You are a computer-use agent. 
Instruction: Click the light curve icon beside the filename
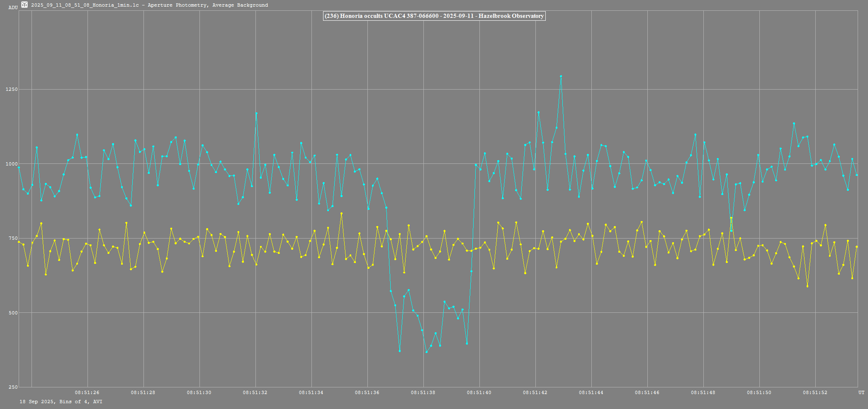point(24,5)
